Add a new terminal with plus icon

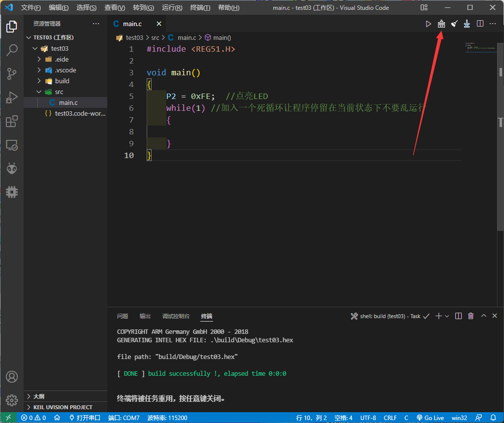[439, 316]
